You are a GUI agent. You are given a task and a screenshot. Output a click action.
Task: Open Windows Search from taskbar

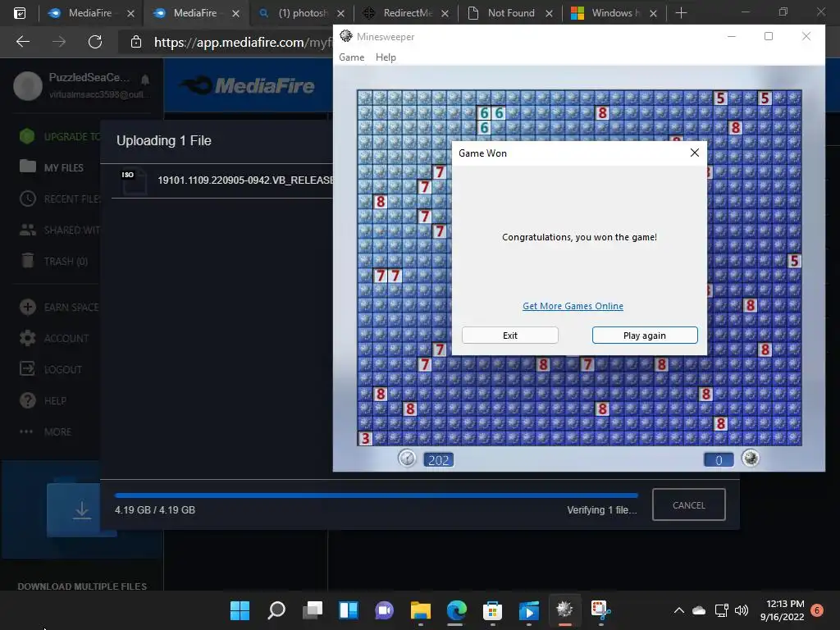276,609
